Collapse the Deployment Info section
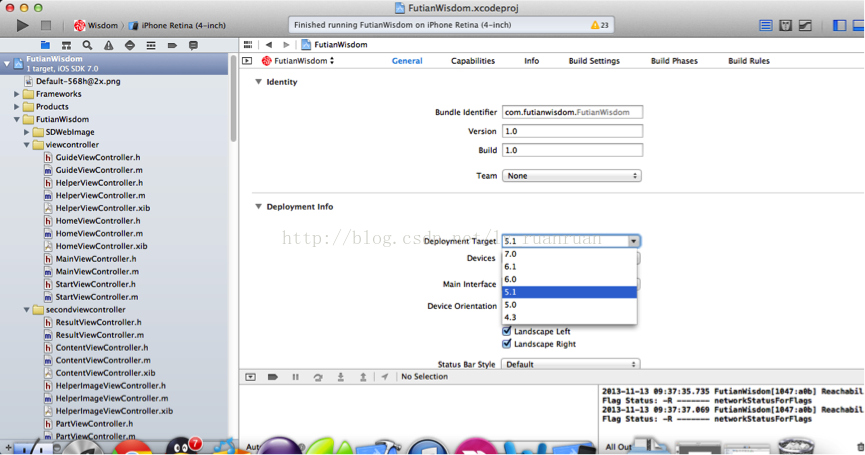Image resolution: width=865 pixels, height=455 pixels. (x=258, y=206)
